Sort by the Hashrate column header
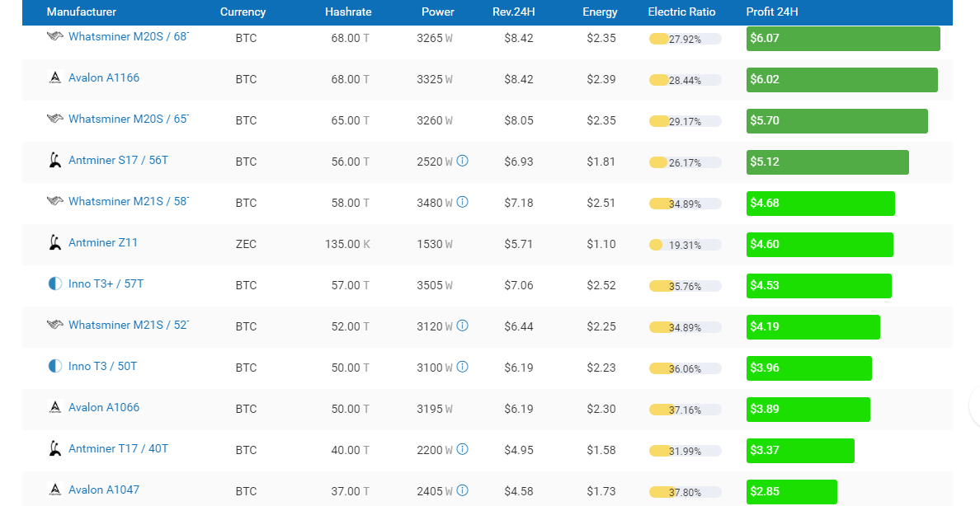The image size is (980, 506). (348, 12)
